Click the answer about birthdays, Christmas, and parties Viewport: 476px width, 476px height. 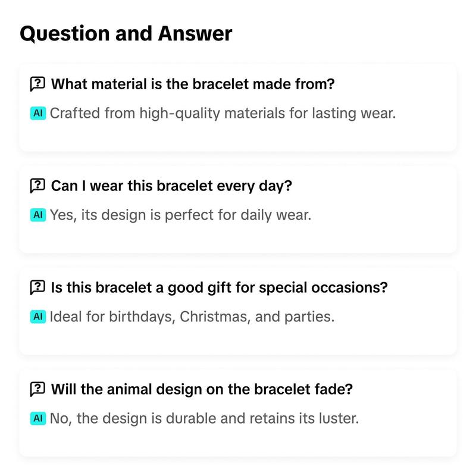click(192, 317)
